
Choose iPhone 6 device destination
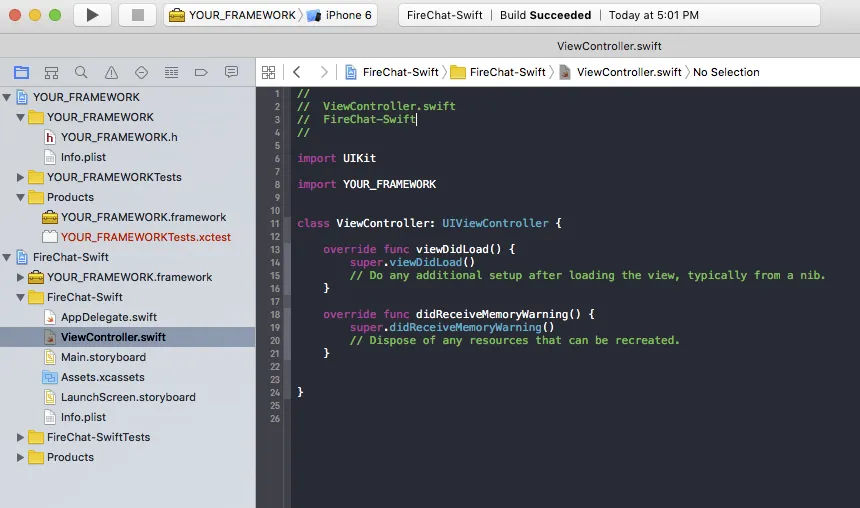pos(340,15)
